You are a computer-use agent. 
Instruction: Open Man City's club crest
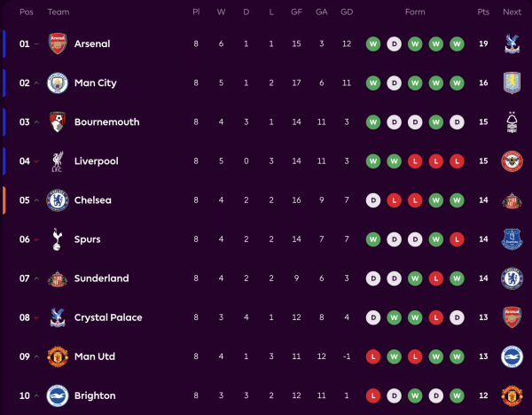[x=57, y=82]
